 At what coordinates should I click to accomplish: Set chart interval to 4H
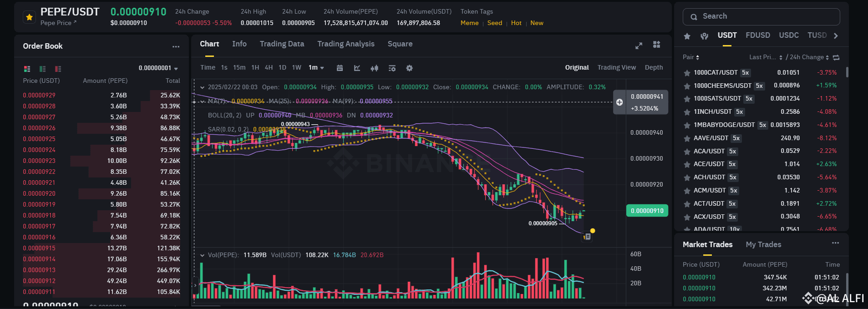pyautogui.click(x=269, y=67)
